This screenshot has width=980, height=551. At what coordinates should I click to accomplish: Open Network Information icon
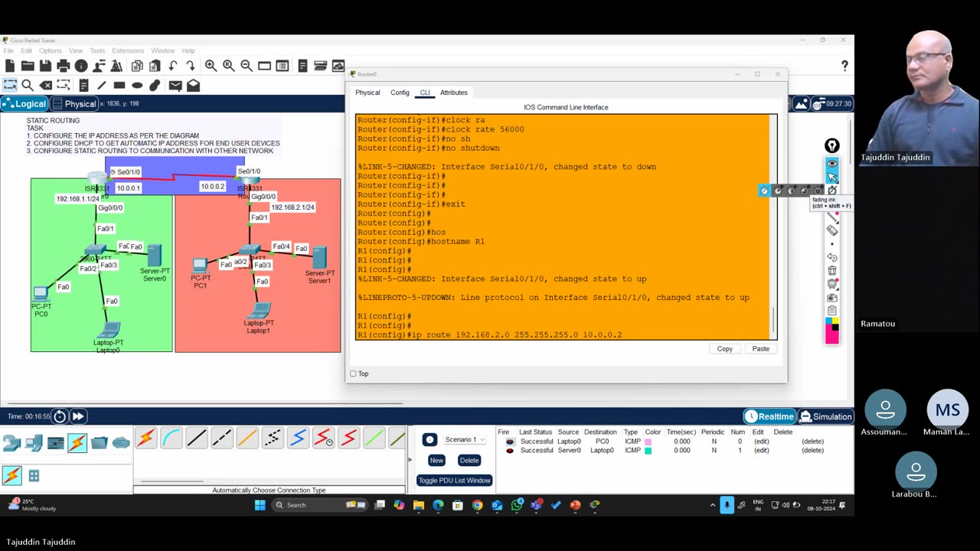point(81,66)
